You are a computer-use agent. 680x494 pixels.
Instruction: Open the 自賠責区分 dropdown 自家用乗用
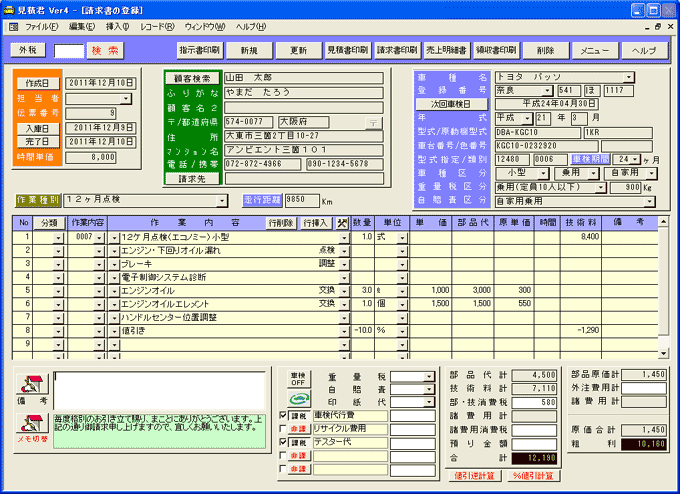(649, 201)
